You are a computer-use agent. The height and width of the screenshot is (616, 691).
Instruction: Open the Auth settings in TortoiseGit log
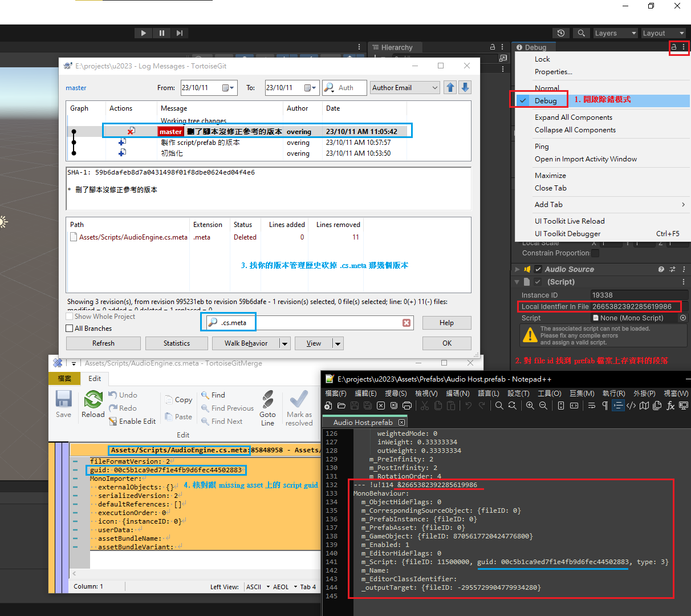click(344, 87)
